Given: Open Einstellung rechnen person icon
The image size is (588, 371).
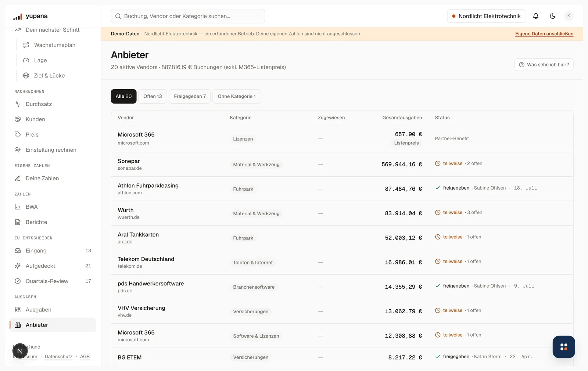Looking at the screenshot, I should [x=18, y=150].
